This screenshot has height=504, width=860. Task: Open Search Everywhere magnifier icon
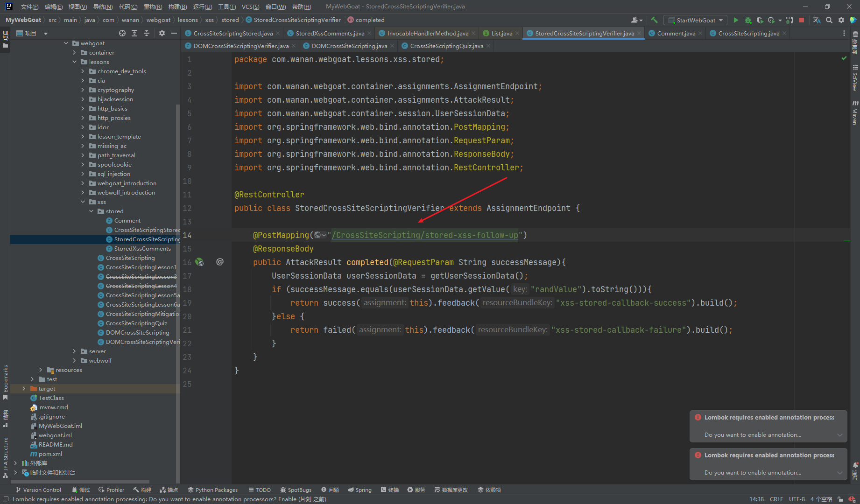(829, 20)
